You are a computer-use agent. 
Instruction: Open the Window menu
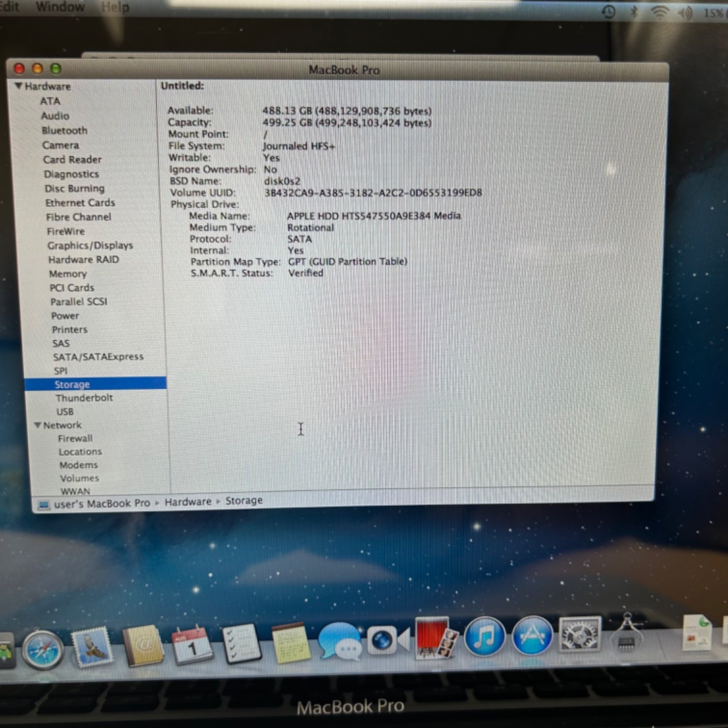60,7
